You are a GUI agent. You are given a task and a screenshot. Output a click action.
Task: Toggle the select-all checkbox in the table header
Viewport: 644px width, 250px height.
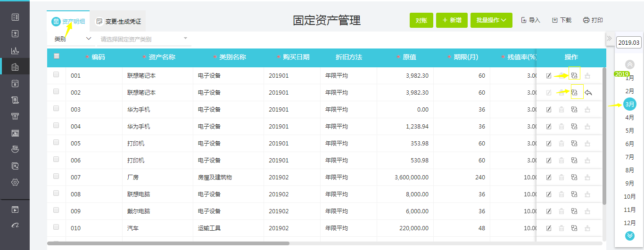[57, 56]
